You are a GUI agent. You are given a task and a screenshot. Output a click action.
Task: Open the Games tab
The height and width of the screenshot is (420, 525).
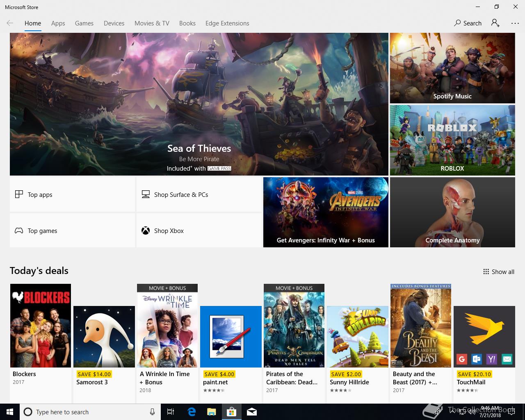coord(84,23)
